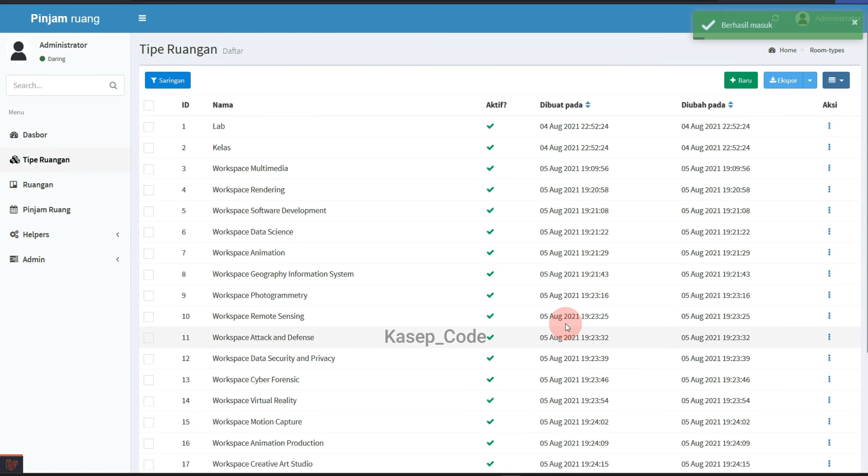The width and height of the screenshot is (868, 476).
Task: Open action menu for Lab row
Action: 829,126
